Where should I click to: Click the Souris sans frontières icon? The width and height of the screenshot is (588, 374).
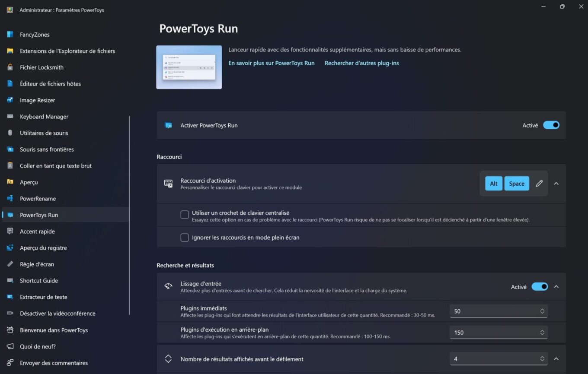pyautogui.click(x=10, y=149)
